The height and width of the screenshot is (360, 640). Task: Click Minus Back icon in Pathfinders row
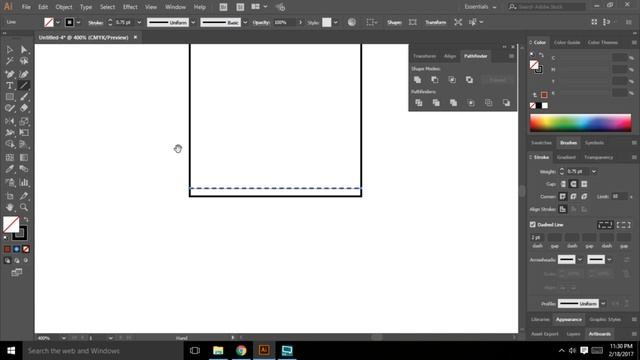506,103
